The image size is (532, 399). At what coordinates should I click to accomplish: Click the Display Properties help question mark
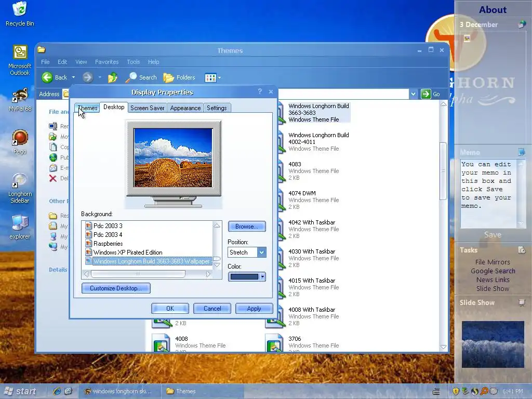(260, 91)
